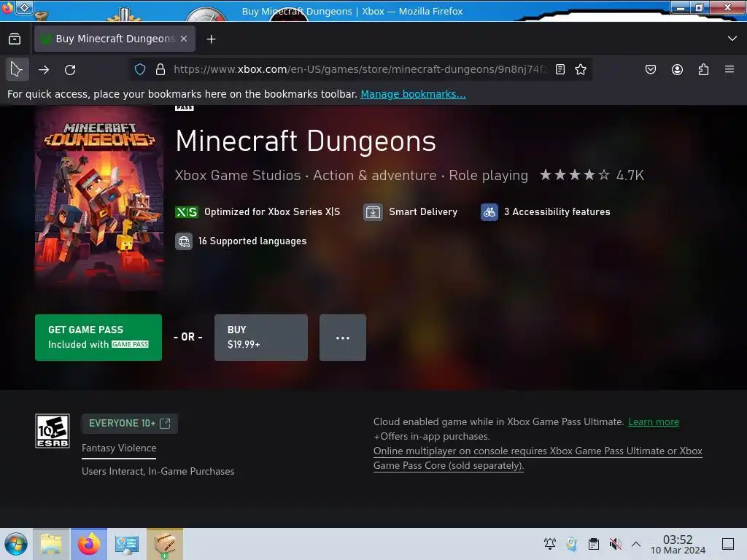The image size is (747, 560).
Task: Click the Smart Delivery icon
Action: [x=373, y=212]
